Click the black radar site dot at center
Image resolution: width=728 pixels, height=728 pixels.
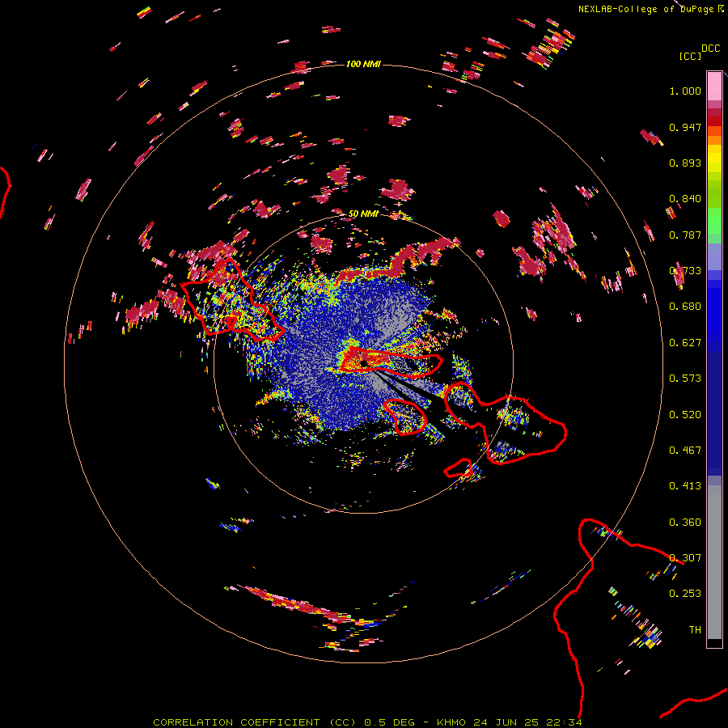point(364,363)
